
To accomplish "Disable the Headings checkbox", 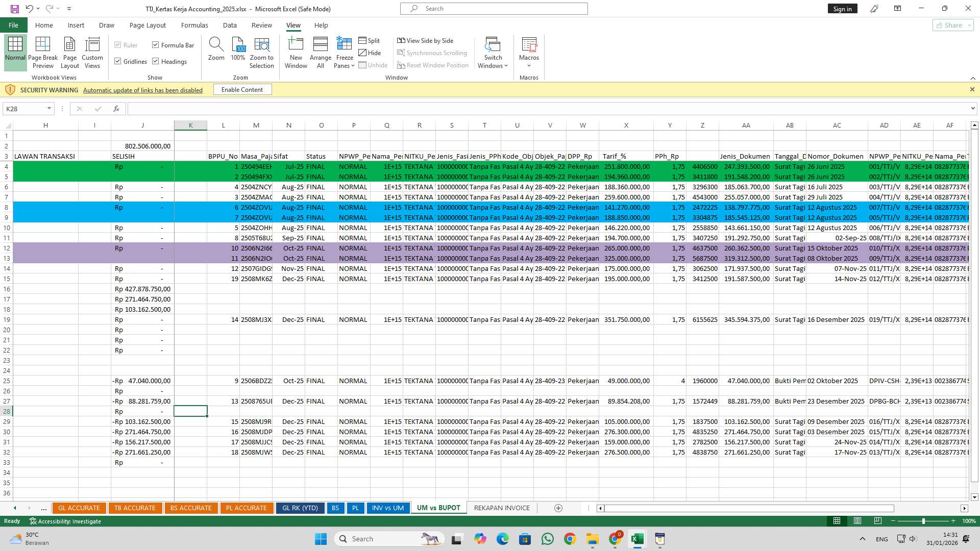I will click(x=156, y=61).
